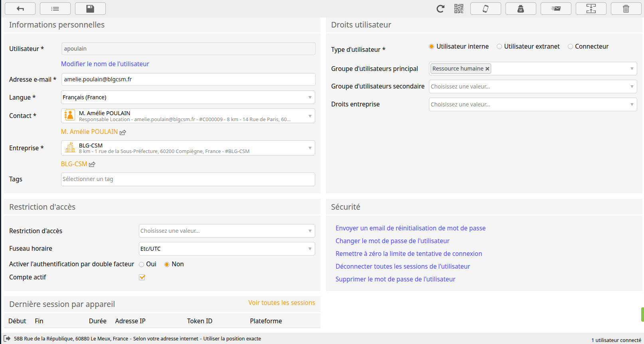Click the green side tab handle
Image resolution: width=644 pixels, height=344 pixels.
[x=642, y=315]
